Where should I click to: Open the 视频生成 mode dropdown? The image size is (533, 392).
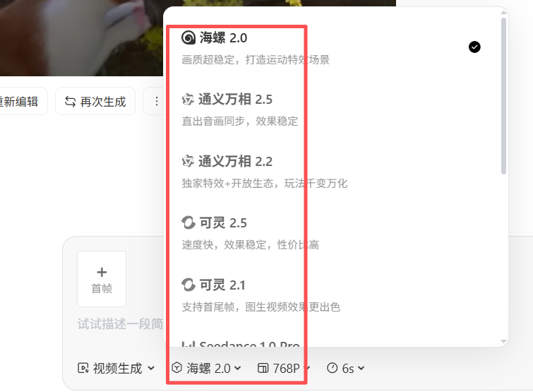116,368
